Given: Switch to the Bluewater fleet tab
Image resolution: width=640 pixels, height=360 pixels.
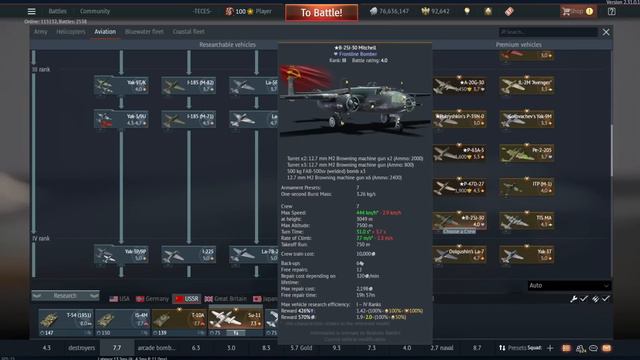Looking at the screenshot, I should click(144, 31).
